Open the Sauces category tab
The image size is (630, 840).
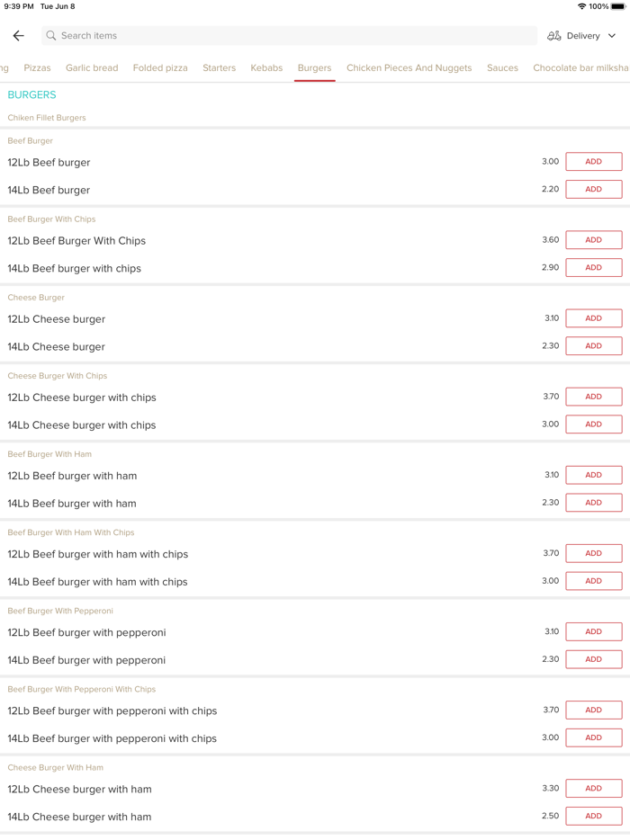(502, 67)
